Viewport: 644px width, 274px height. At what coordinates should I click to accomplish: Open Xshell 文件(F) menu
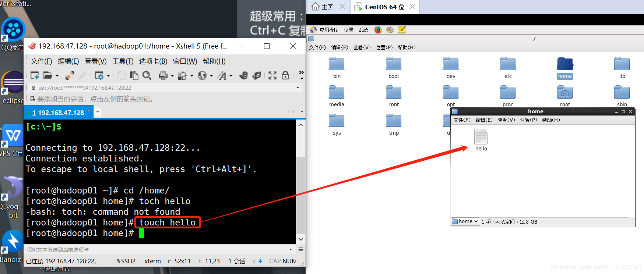pos(41,61)
